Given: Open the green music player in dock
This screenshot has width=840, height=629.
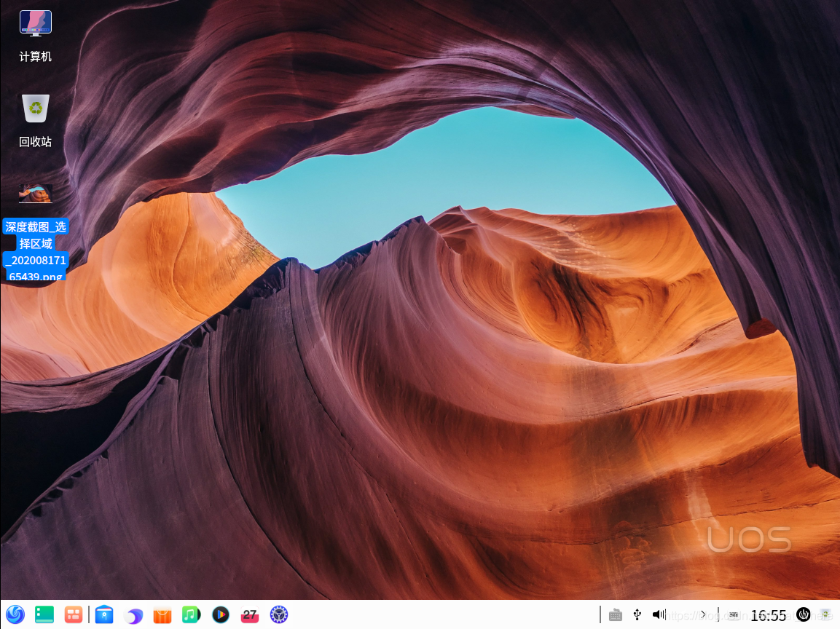Looking at the screenshot, I should coord(192,614).
